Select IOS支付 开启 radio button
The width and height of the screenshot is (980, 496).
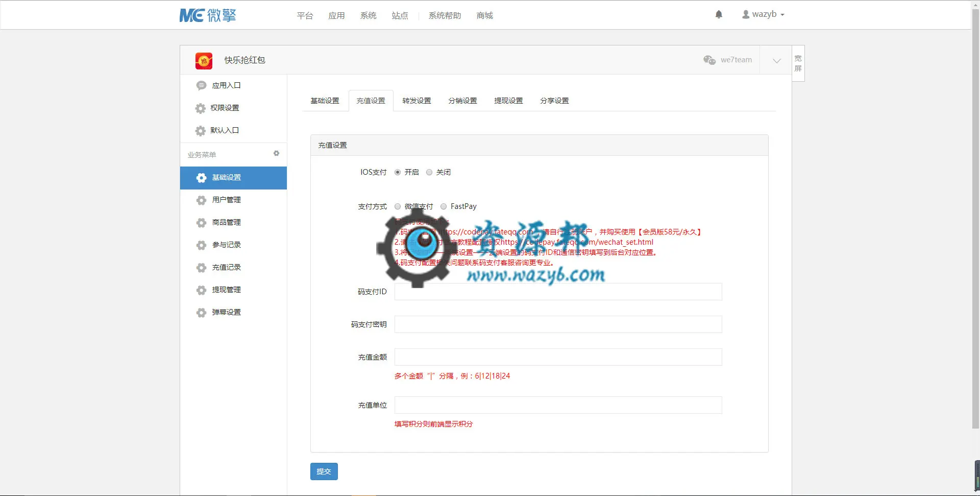click(398, 173)
